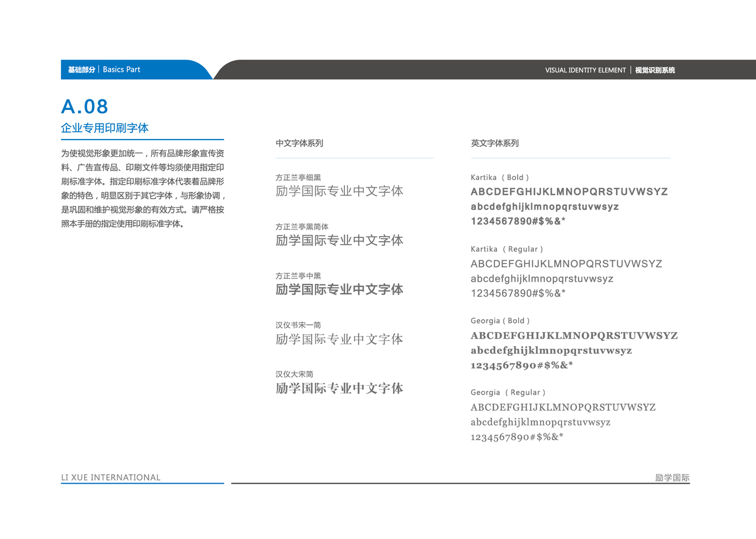This screenshot has height=539, width=756.
Task: Click the '中文字体系列' column heading
Action: pos(299,143)
